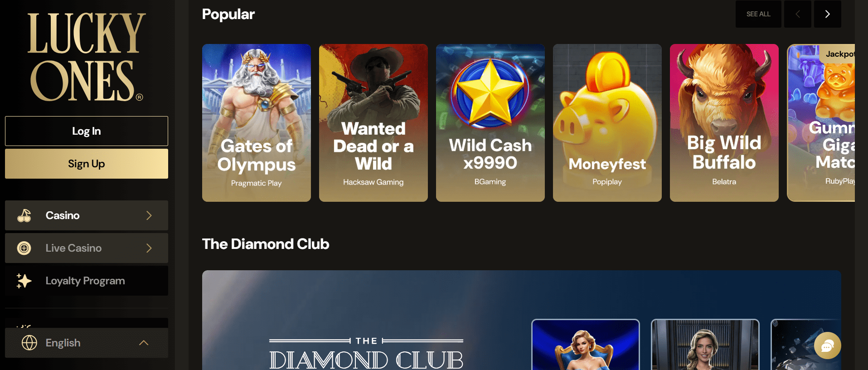868x370 pixels.
Task: Show next Popular games with right arrow
Action: 827,14
